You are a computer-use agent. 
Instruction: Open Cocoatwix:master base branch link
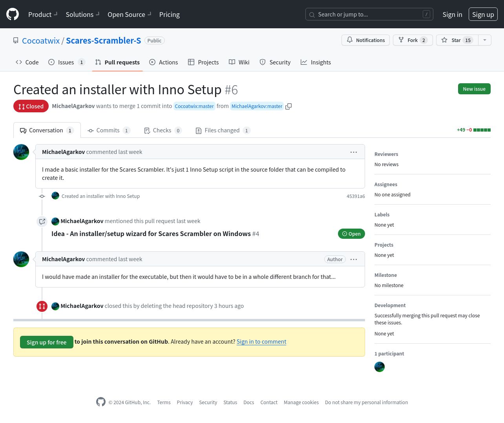pyautogui.click(x=194, y=106)
